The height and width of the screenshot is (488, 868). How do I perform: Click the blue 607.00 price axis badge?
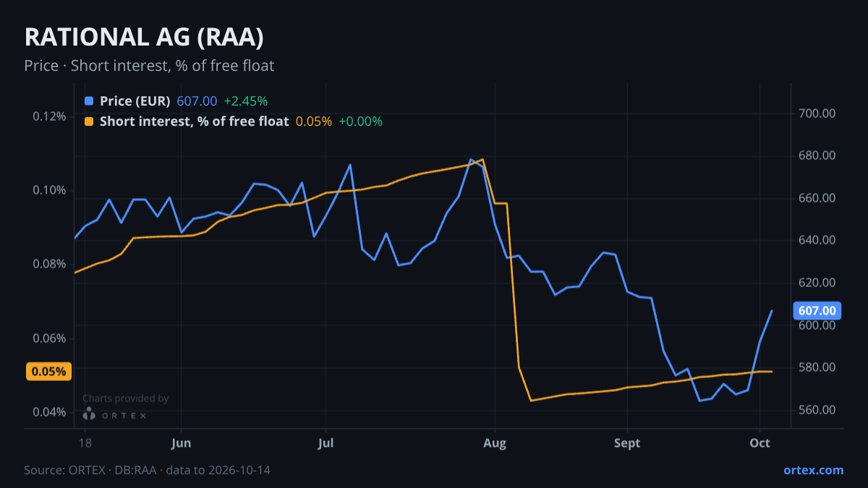tap(818, 311)
